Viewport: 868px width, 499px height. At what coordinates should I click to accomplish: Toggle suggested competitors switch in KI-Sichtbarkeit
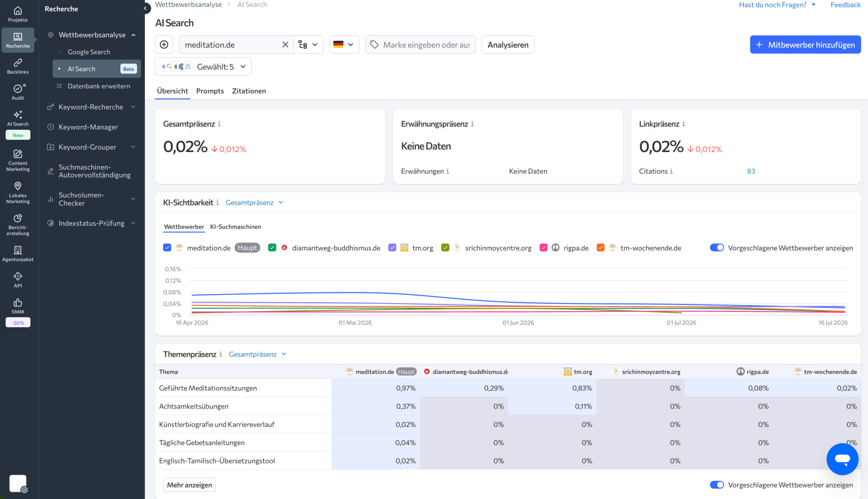tap(716, 247)
